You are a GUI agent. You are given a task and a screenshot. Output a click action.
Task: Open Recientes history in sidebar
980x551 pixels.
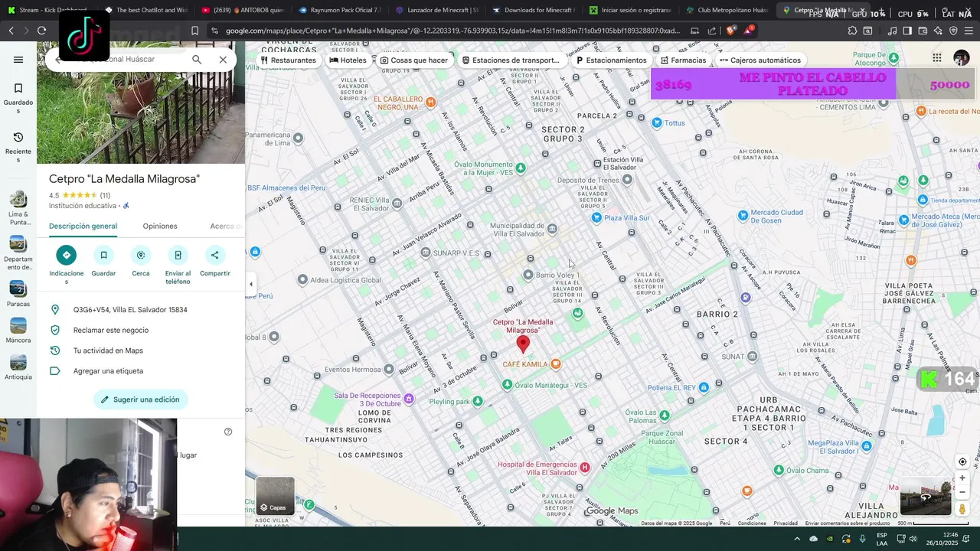coord(18,147)
